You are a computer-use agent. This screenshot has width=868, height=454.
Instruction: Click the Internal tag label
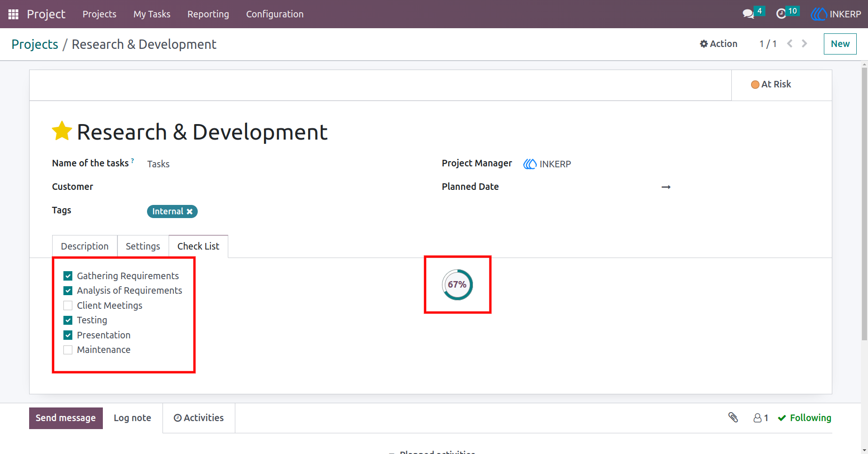click(x=168, y=211)
